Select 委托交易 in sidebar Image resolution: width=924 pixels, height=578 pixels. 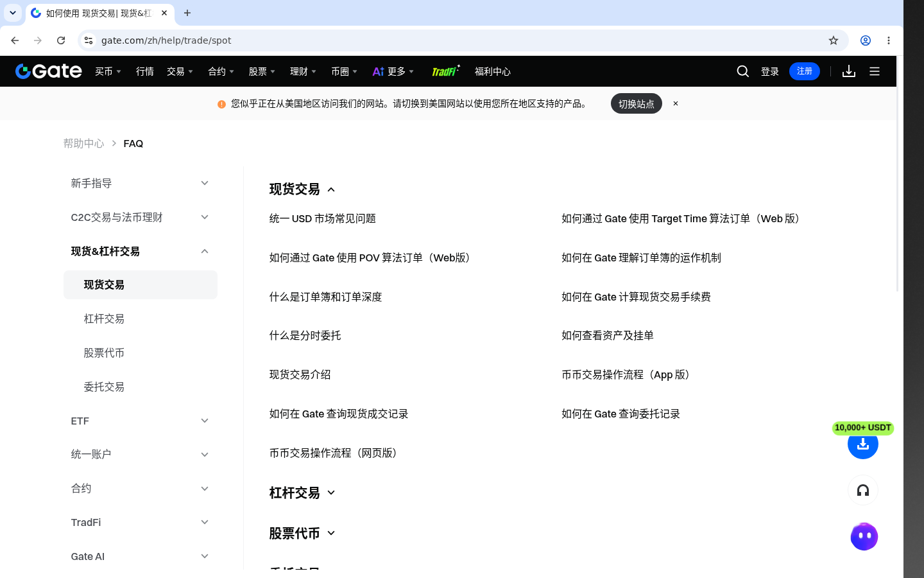click(104, 387)
